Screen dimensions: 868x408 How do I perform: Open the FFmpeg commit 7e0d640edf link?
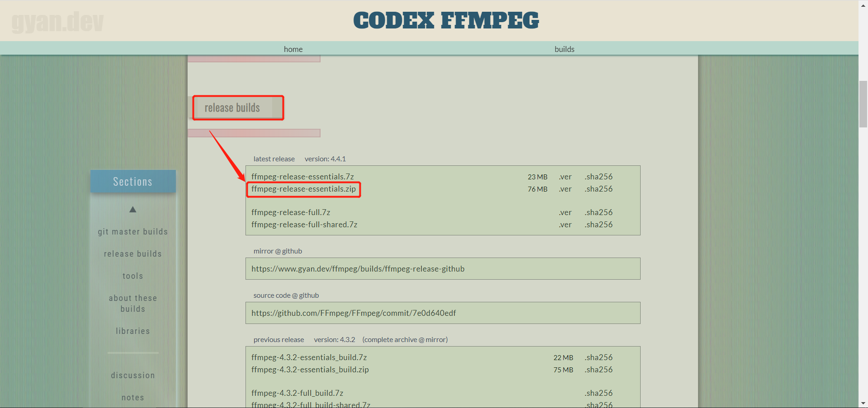point(354,313)
